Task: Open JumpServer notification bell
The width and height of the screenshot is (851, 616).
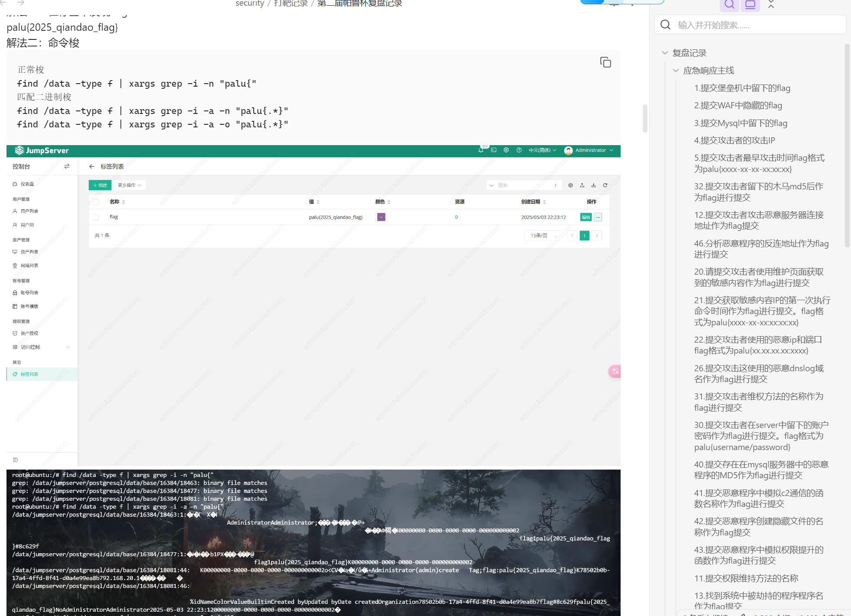Action: (481, 150)
